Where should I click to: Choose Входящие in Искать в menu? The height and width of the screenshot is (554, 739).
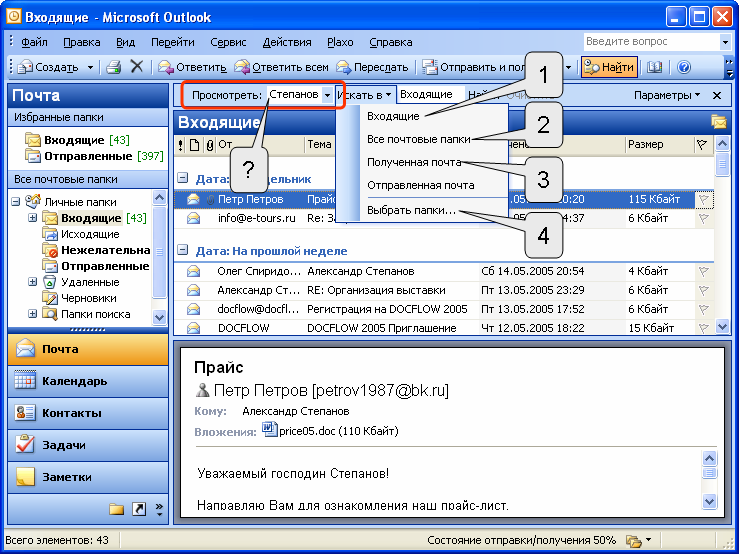pos(393,116)
